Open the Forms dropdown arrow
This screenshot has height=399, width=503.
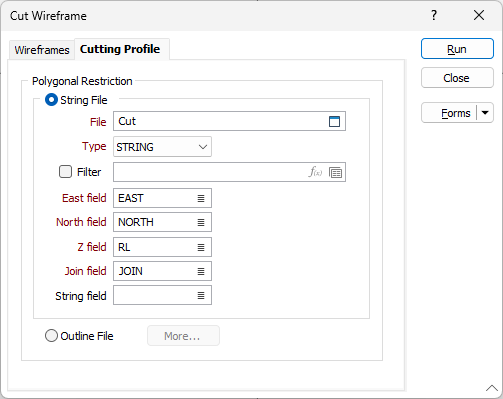[485, 113]
